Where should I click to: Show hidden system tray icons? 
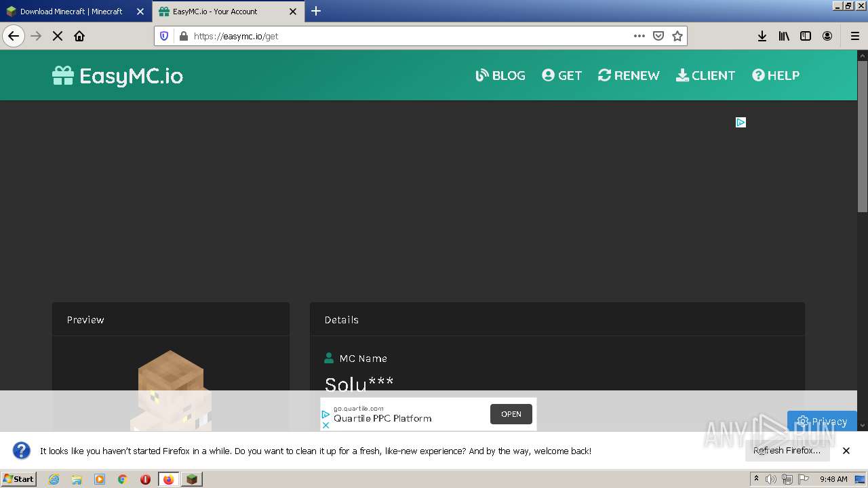click(756, 479)
